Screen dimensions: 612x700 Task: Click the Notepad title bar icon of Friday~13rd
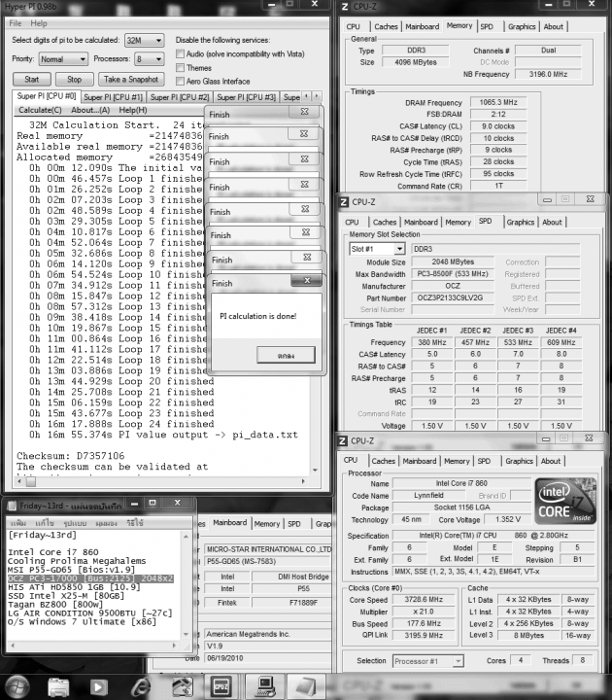coord(12,506)
